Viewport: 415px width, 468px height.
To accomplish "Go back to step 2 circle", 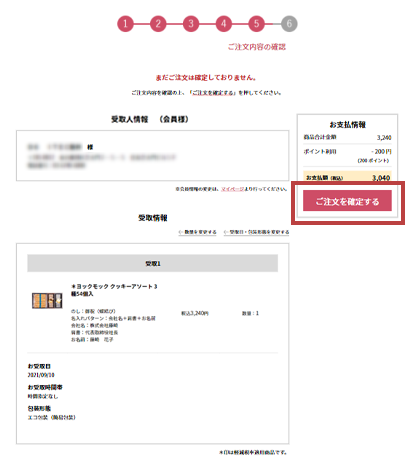I will pos(158,24).
